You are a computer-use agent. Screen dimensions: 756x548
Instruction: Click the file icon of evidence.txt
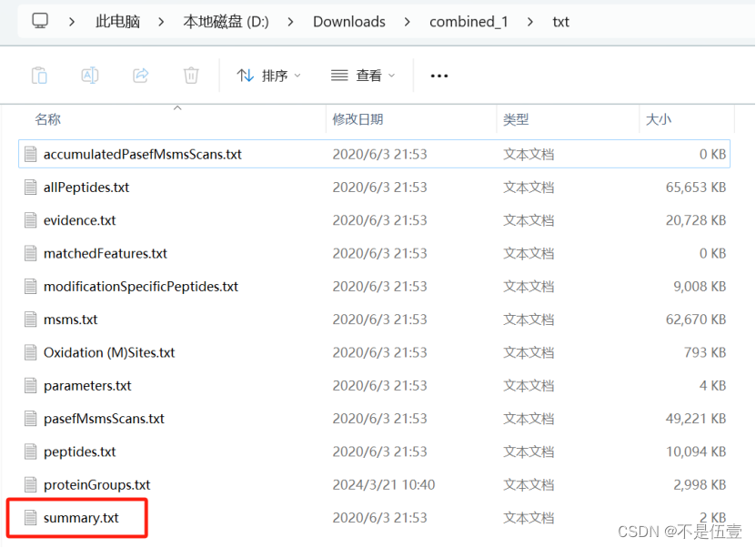coord(30,220)
